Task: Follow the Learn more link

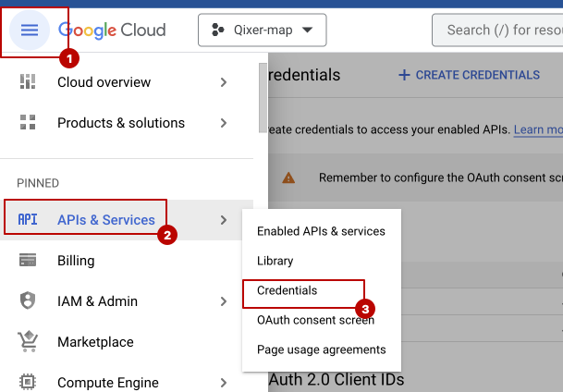Action: coord(538,129)
